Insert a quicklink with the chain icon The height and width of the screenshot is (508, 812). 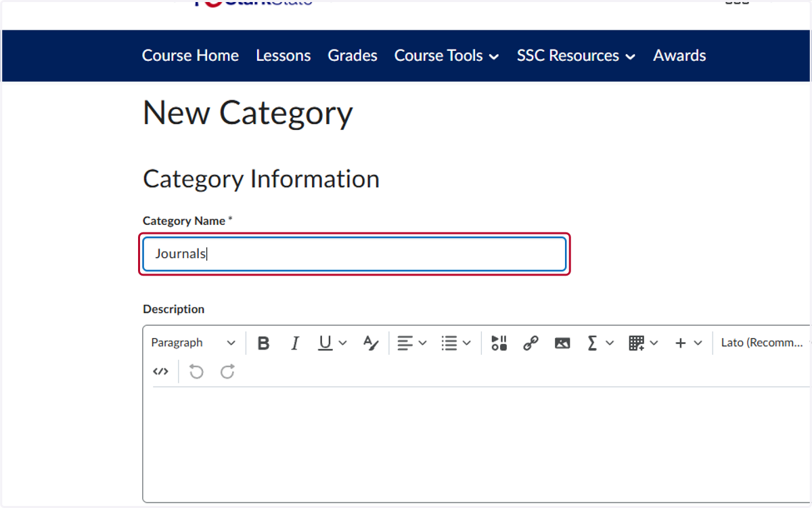(x=531, y=343)
